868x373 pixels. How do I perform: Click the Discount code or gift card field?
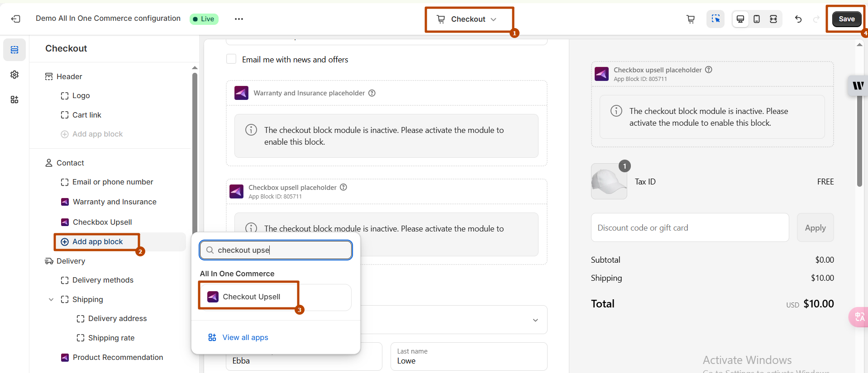[x=690, y=228]
